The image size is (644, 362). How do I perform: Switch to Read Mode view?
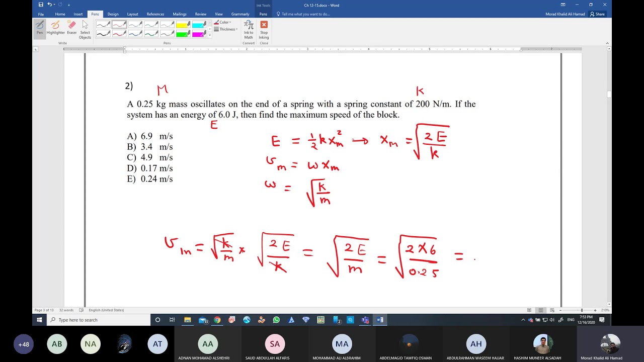tap(529, 310)
